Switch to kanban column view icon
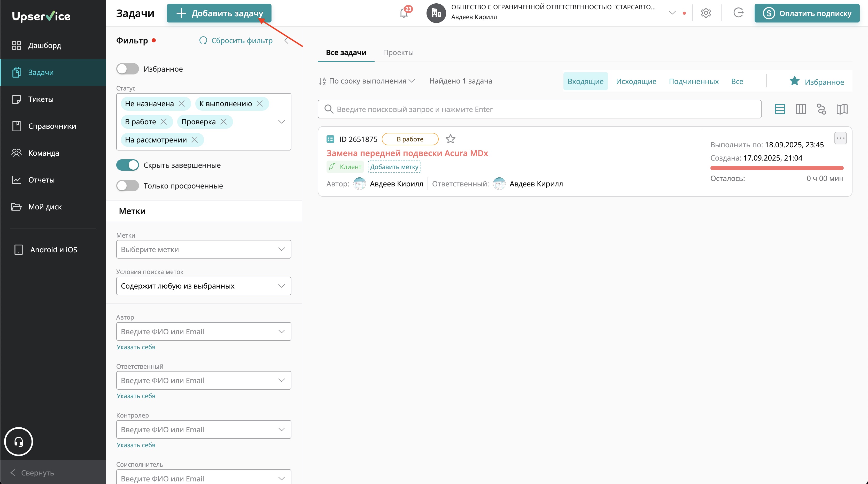 click(801, 109)
